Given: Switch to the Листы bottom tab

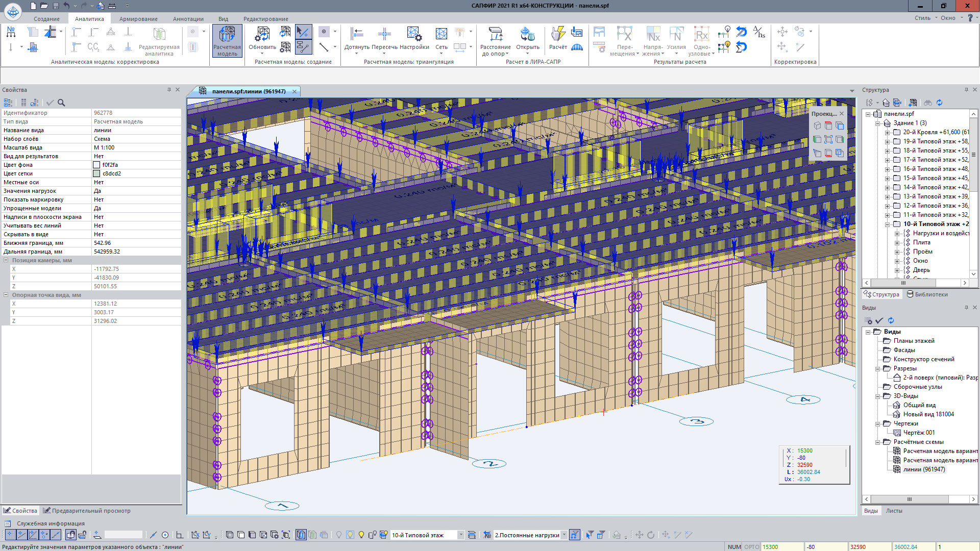Looking at the screenshot, I should click(x=894, y=511).
